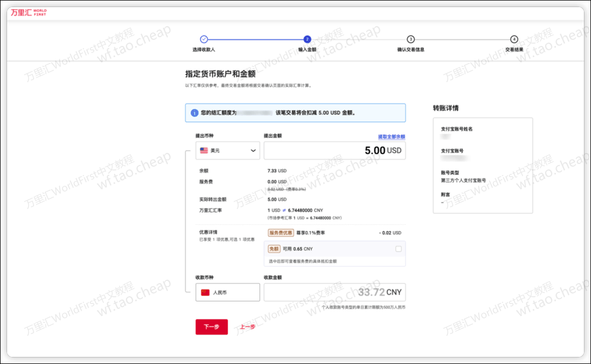
Task: Click 第三方个人支付宝账号 text
Action: 463,180
